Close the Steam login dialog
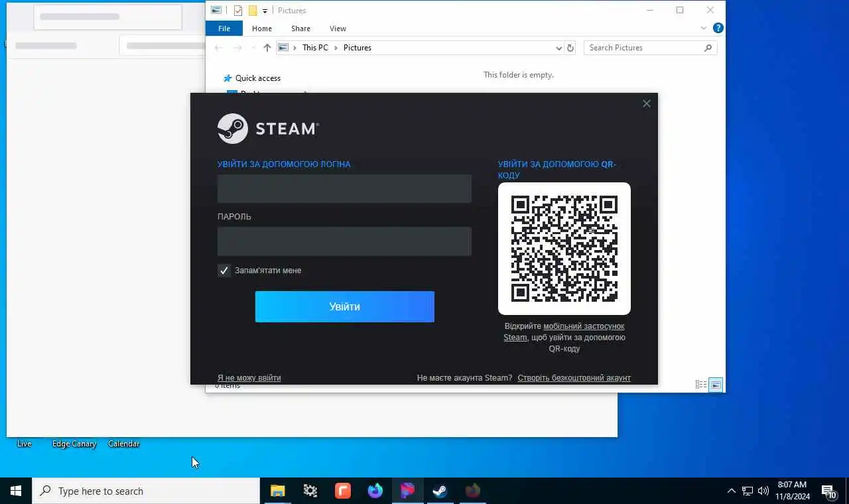This screenshot has height=504, width=849. [647, 103]
